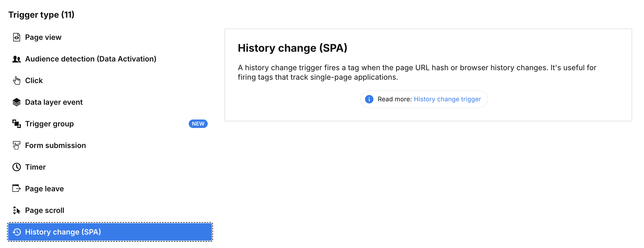Select the Page view trigger type
644x248 pixels.
43,37
